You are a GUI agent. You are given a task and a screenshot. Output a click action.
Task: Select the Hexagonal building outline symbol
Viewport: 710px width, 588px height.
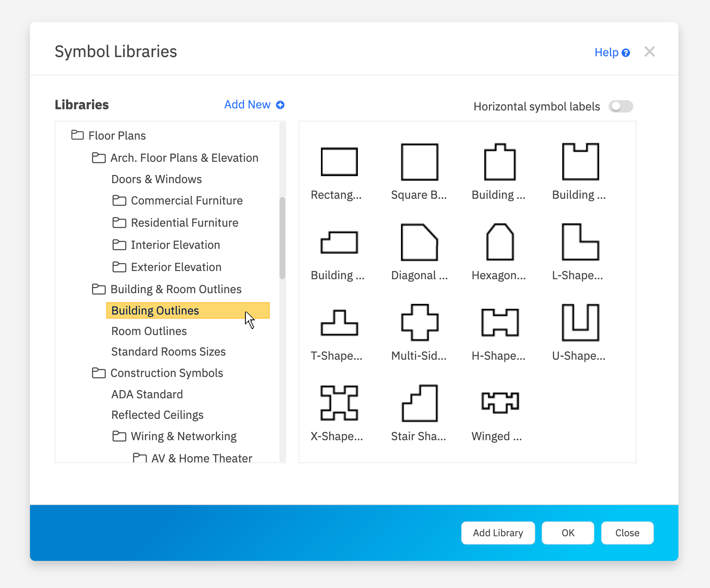[x=499, y=242]
